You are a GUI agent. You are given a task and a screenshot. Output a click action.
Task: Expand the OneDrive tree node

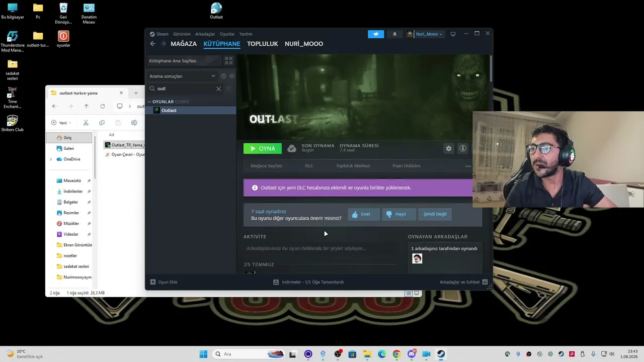(x=51, y=159)
